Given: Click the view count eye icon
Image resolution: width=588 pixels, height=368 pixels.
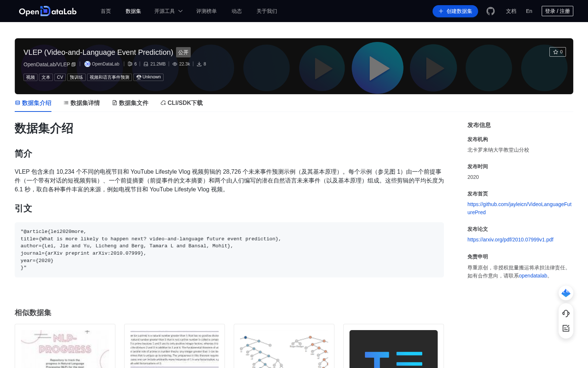Looking at the screenshot, I should coord(175,64).
